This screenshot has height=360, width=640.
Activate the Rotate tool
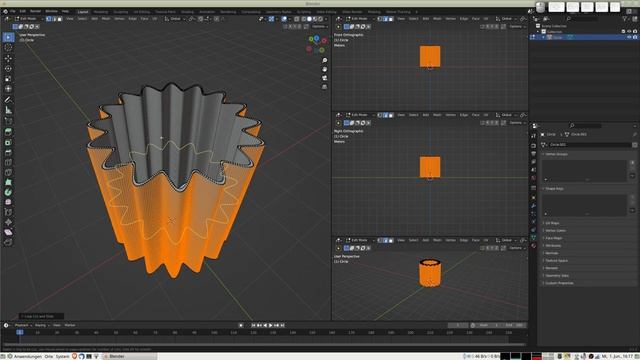8,69
